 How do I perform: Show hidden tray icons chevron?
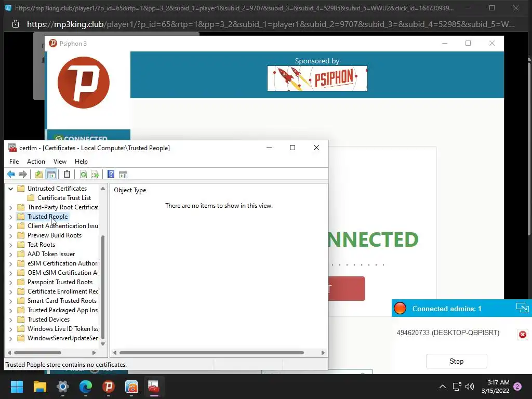443,387
